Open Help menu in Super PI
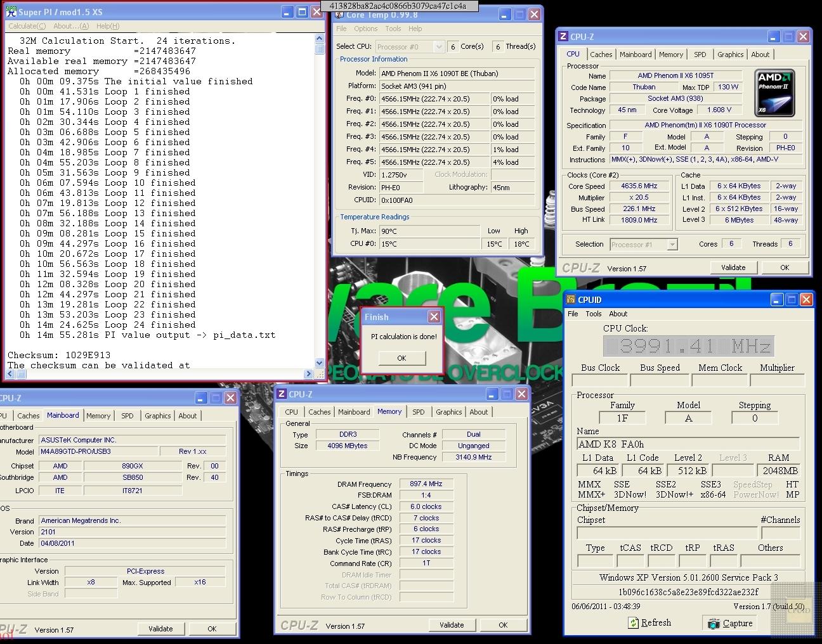Viewport: 822px width, 644px height. click(x=108, y=26)
